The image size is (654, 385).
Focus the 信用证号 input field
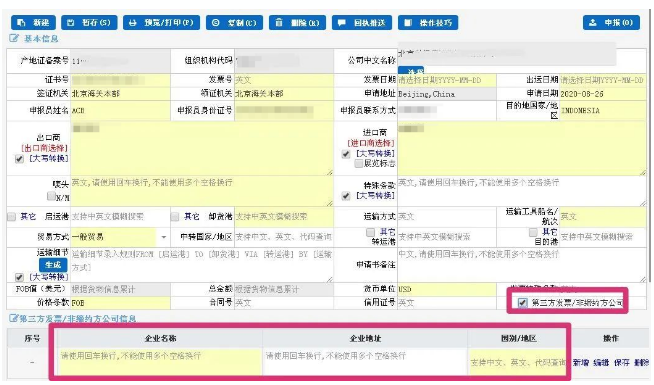[x=447, y=303]
